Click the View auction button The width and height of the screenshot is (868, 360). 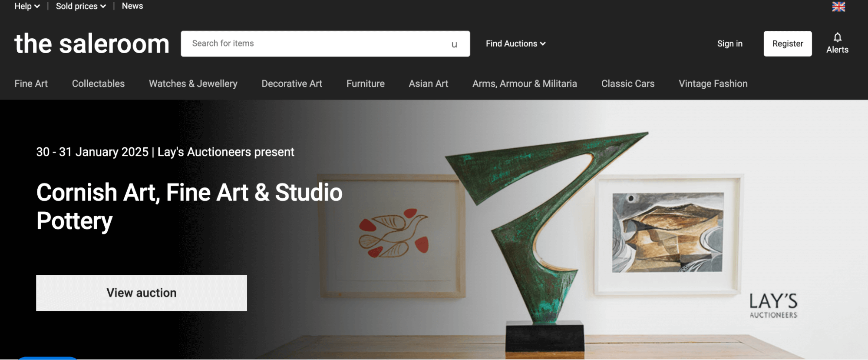pyautogui.click(x=142, y=293)
